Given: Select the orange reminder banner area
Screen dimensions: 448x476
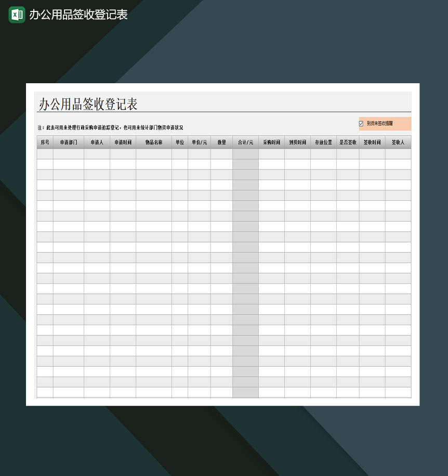Looking at the screenshot, I should [385, 123].
